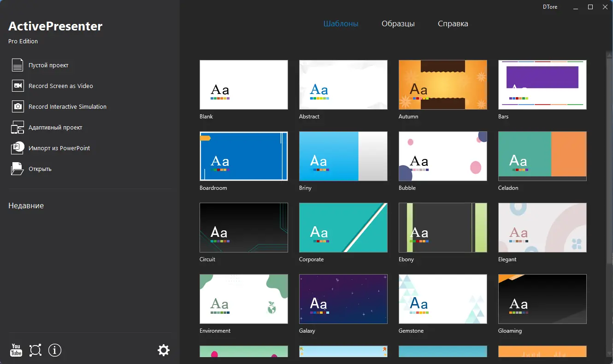Pick the Circuit template thumbnail

tap(244, 228)
